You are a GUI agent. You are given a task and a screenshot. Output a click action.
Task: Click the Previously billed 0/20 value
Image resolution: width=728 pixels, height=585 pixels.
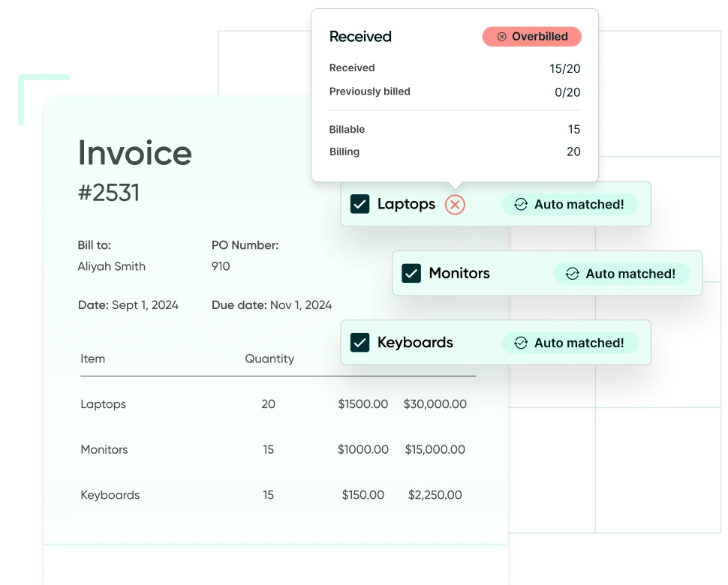click(x=569, y=91)
